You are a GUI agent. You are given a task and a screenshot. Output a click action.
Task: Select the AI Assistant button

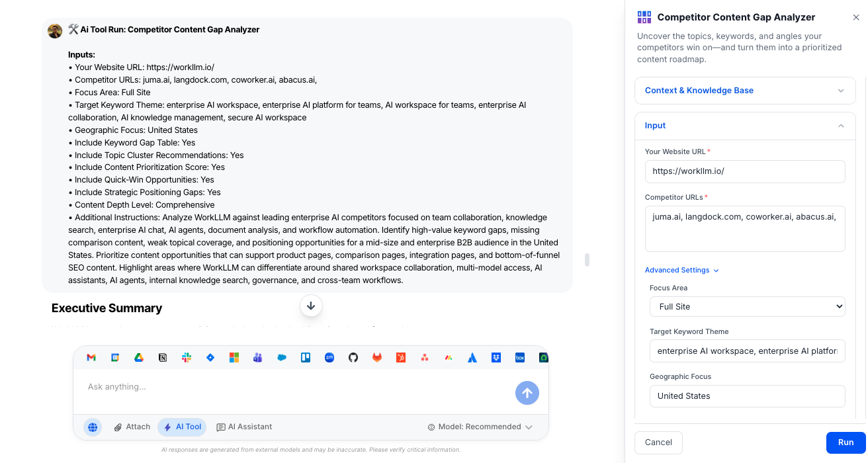[x=244, y=427]
